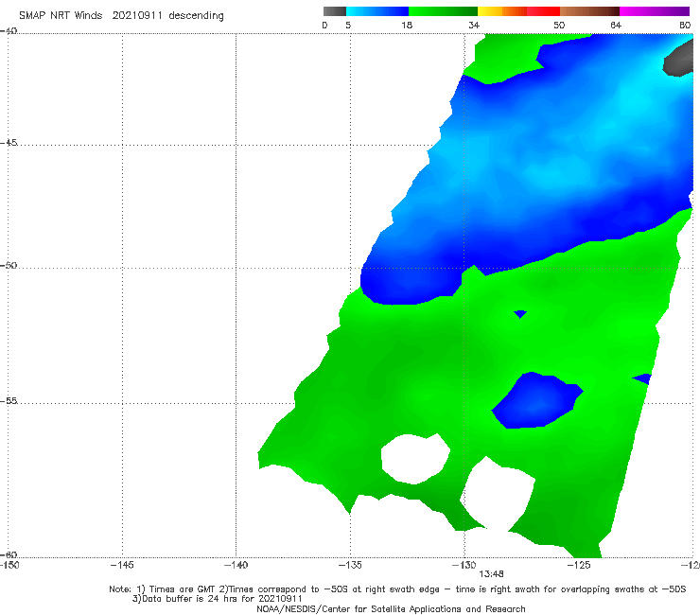Click the latitude label '-55'
The image size is (700, 615).
point(9,401)
